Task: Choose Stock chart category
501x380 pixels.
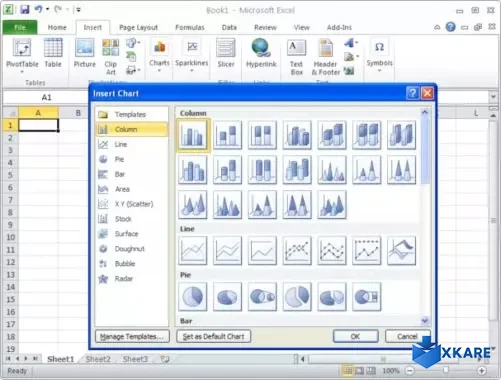Action: pos(132,219)
